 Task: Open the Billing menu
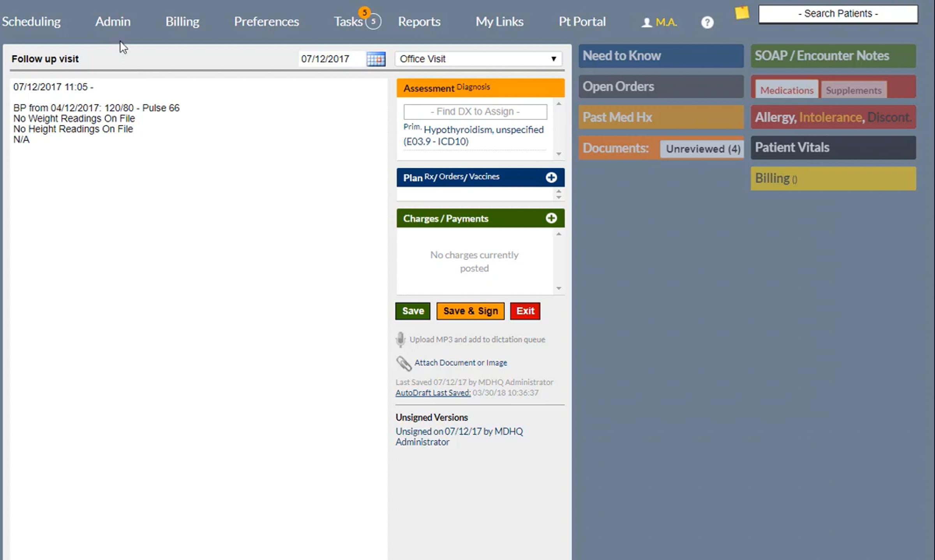(182, 21)
